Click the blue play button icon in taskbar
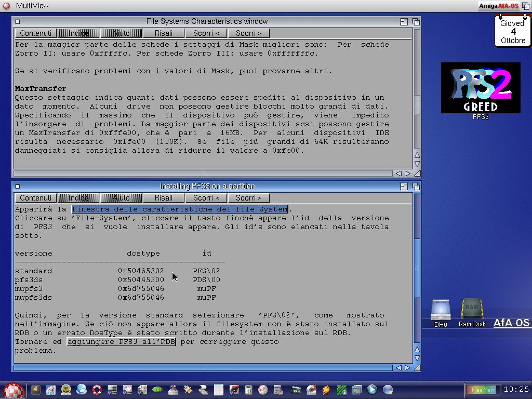Image resolution: width=532 pixels, height=399 pixels. 372,390
